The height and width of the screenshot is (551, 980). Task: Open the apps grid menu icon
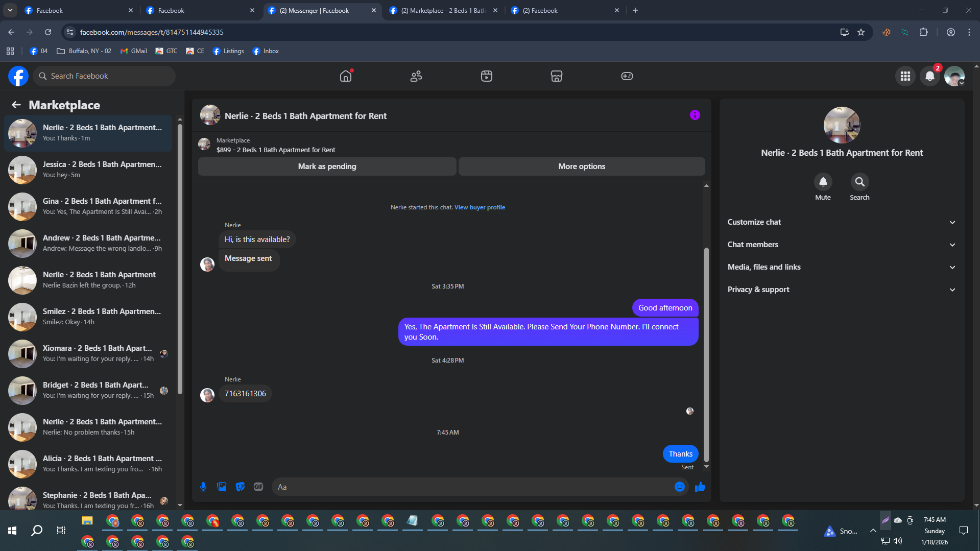[905, 76]
